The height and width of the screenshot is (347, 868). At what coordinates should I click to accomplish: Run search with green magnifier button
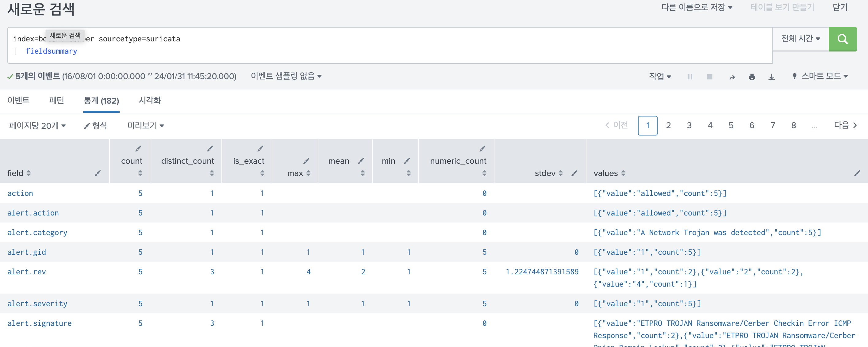[843, 39]
